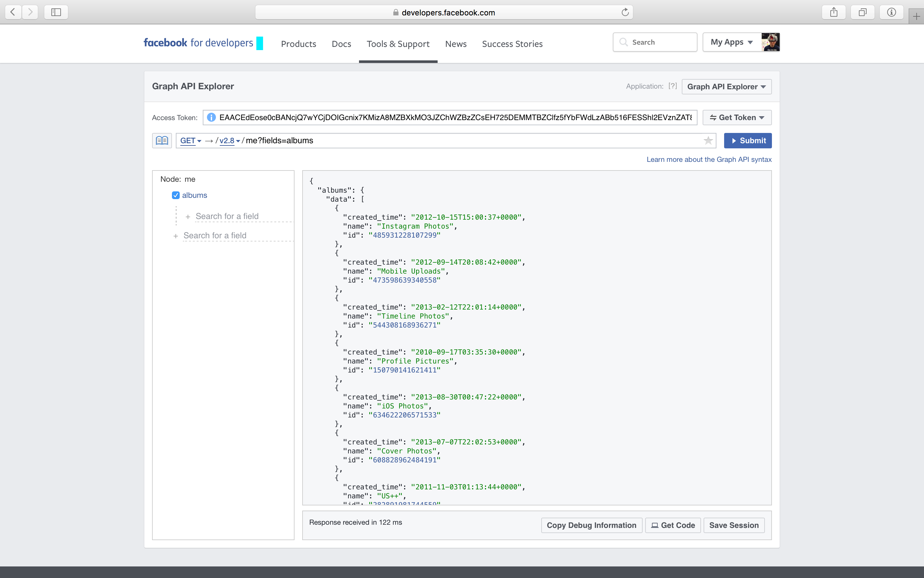
Task: Click the application help [?] icon
Action: 673,86
